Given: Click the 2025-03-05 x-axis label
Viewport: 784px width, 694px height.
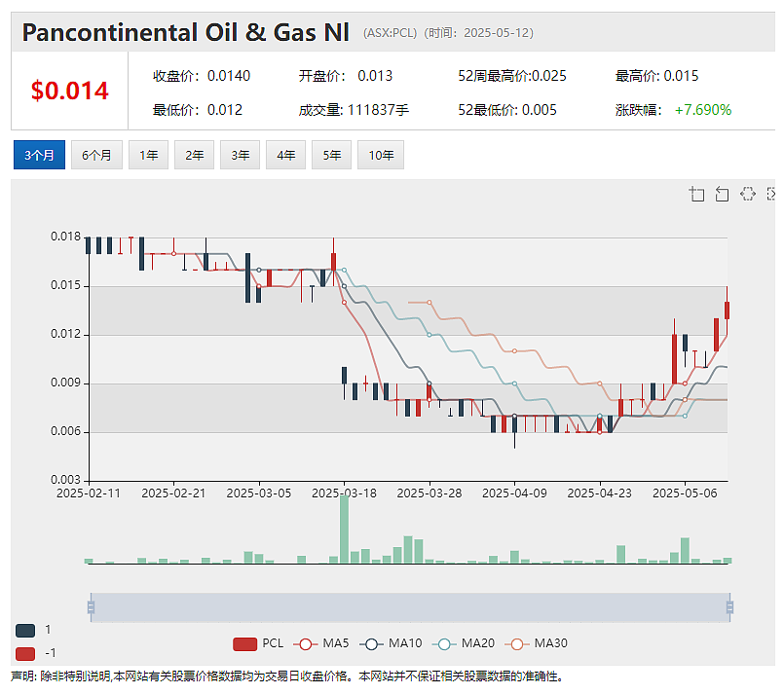Looking at the screenshot, I should [x=259, y=493].
